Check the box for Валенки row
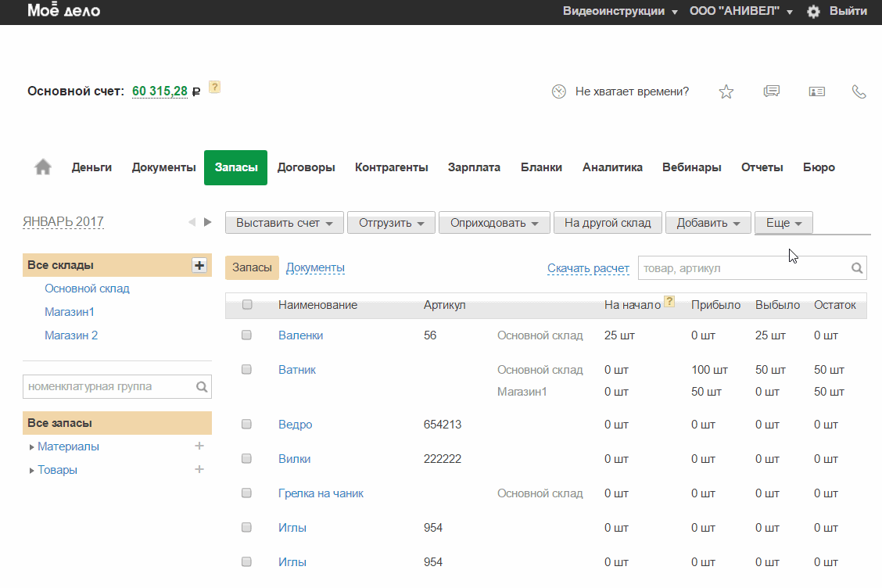This screenshot has width=882, height=588. 247,335
